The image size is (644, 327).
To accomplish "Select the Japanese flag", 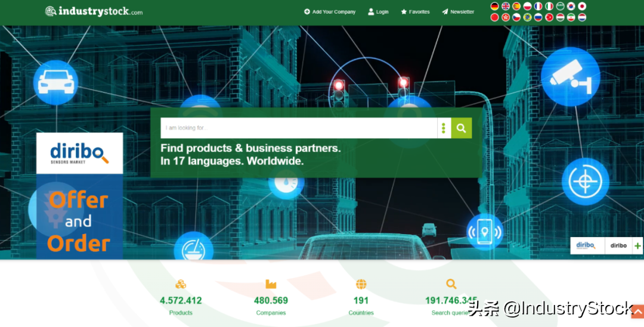I will pos(582,6).
